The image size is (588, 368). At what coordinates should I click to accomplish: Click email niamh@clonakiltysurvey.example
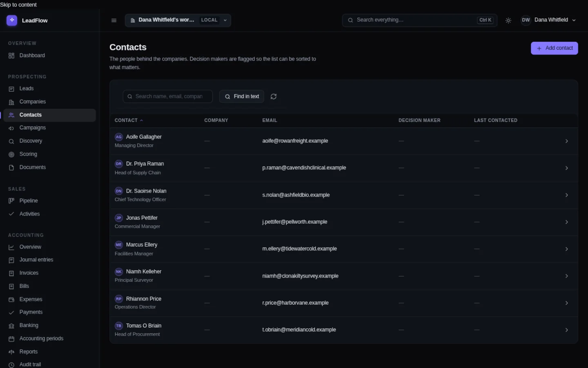pos(301,276)
